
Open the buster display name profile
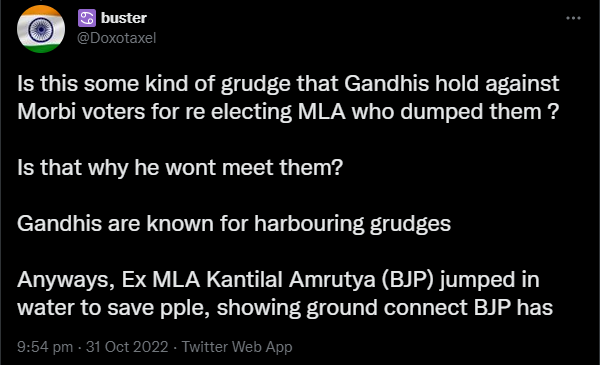pos(124,18)
